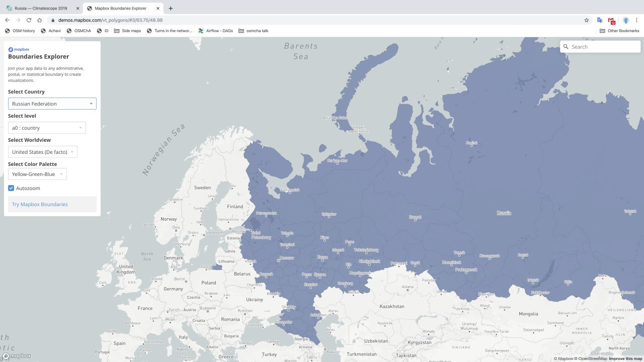The height and width of the screenshot is (362, 644).
Task: Click the © OpenStreetMap attribution link
Action: (591, 358)
